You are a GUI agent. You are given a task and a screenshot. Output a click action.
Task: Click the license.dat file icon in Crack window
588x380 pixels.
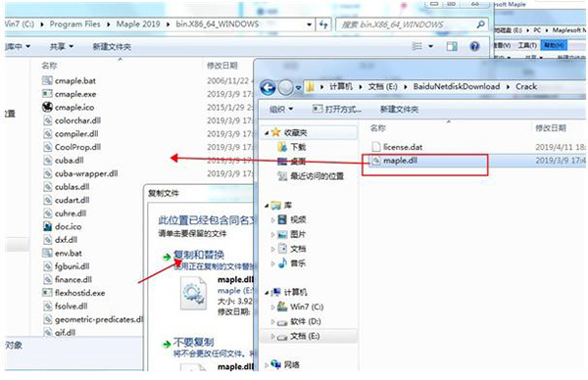point(375,147)
